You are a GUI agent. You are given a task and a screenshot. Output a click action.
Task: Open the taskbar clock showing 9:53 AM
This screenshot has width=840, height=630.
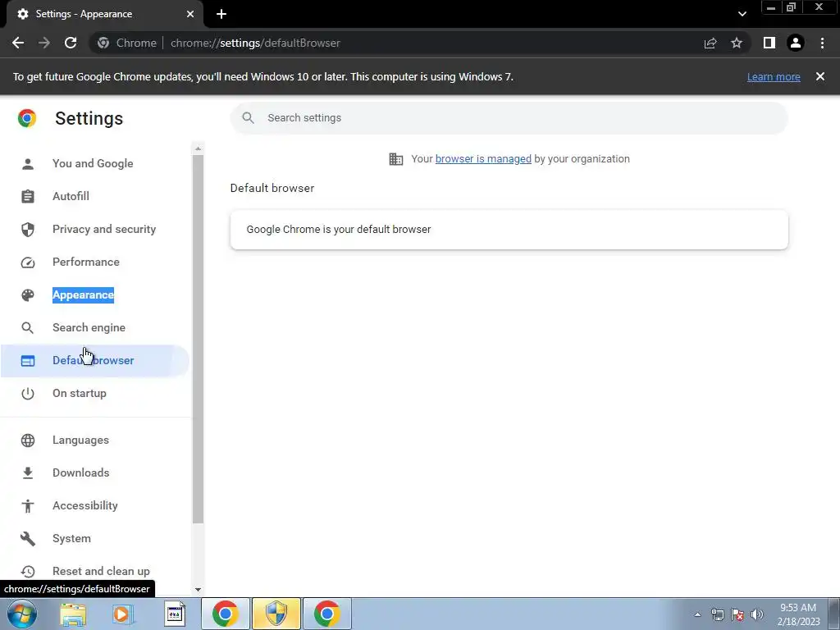pyautogui.click(x=799, y=614)
